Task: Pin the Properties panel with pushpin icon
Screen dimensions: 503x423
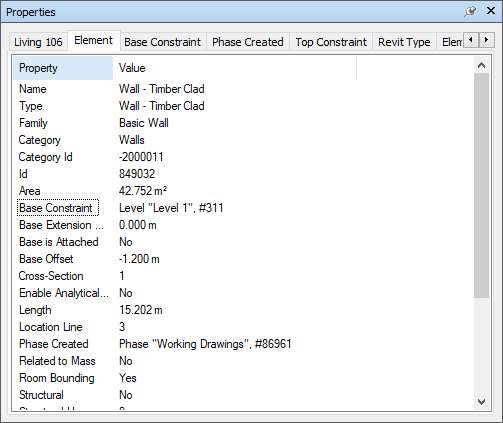Action: (470, 12)
